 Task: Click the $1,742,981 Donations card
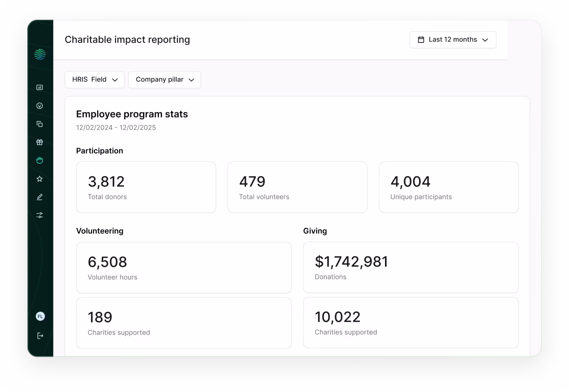tap(411, 267)
